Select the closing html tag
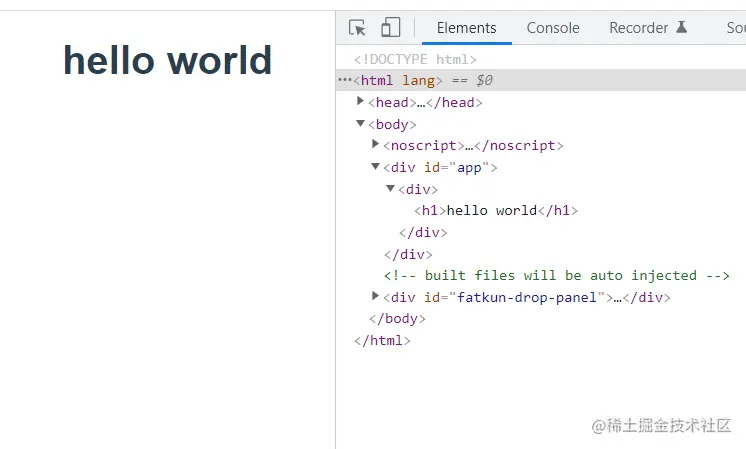The height and width of the screenshot is (449, 746). coord(382,341)
